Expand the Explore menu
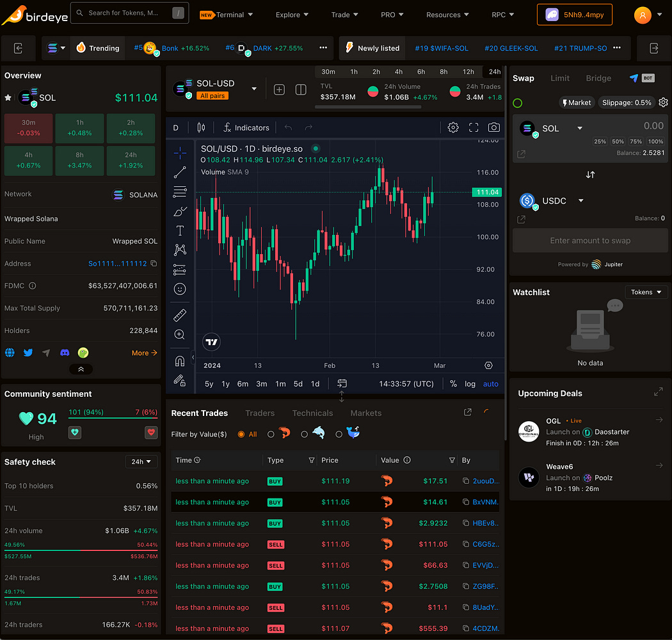 tap(292, 15)
